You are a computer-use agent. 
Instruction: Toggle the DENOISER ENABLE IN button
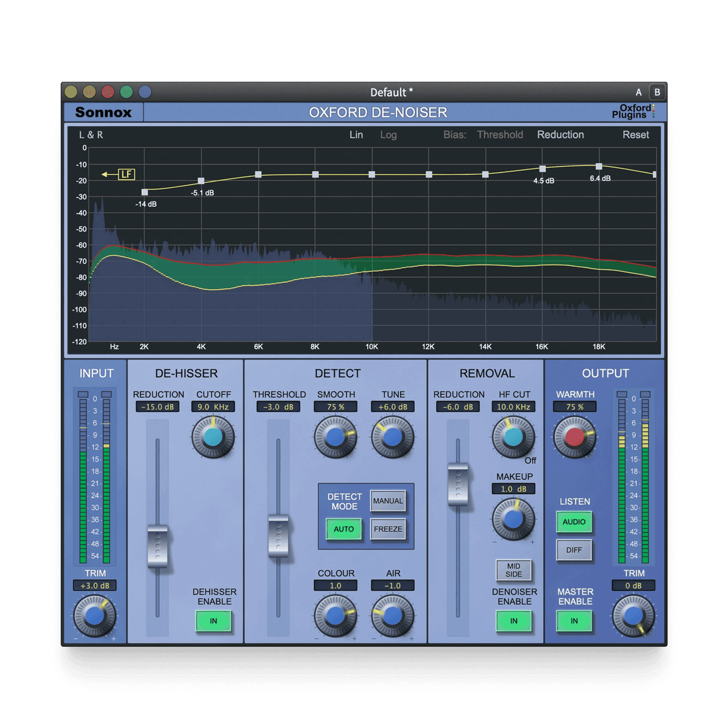[x=514, y=621]
